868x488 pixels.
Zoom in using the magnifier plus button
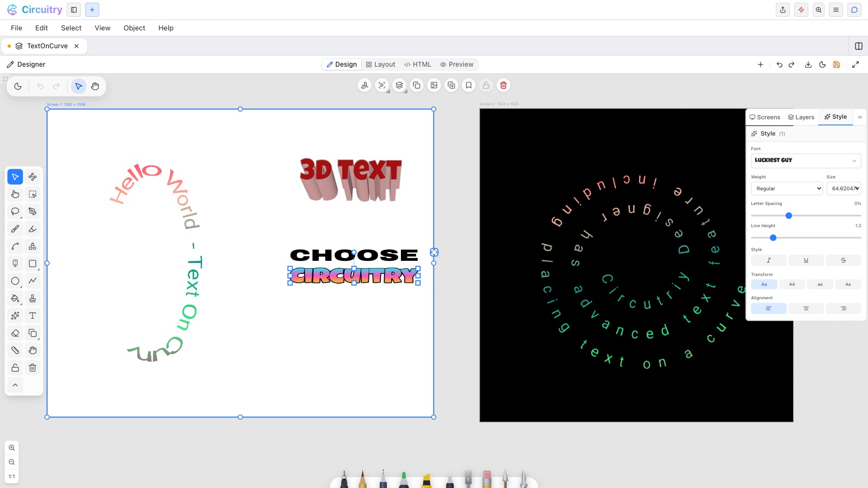(x=12, y=448)
